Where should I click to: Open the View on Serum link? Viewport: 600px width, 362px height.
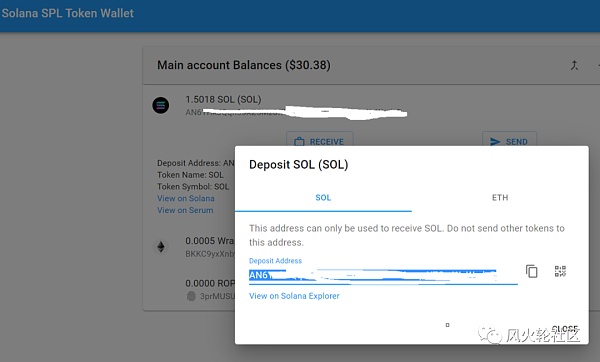[185, 210]
